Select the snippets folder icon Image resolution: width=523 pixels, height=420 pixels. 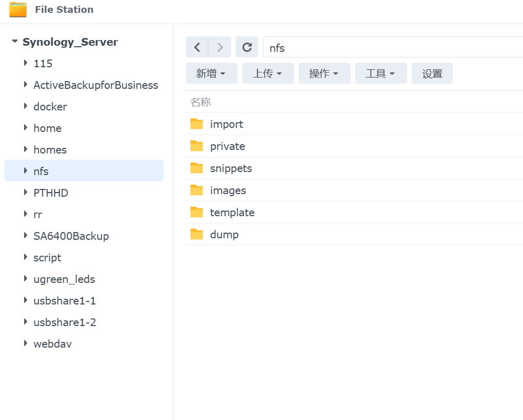[197, 168]
